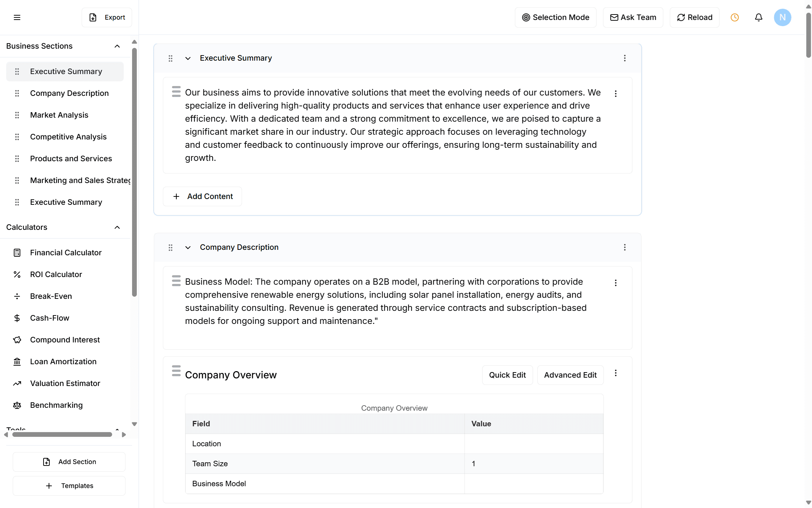This screenshot has height=508, width=812.
Task: Open the Compound Interest piggy bank tool
Action: [17, 340]
